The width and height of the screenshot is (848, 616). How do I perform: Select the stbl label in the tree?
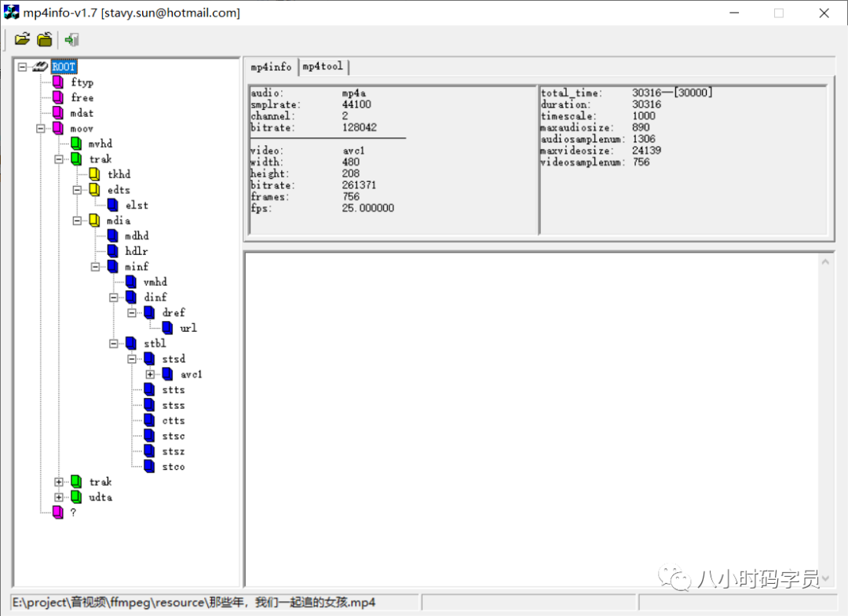(x=155, y=344)
